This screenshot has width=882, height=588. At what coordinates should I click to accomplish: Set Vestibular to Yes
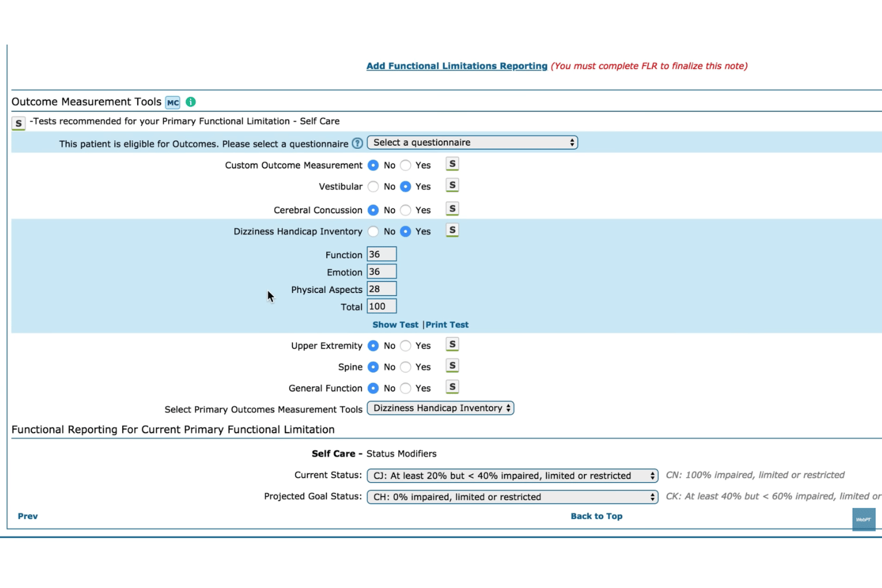pos(406,186)
